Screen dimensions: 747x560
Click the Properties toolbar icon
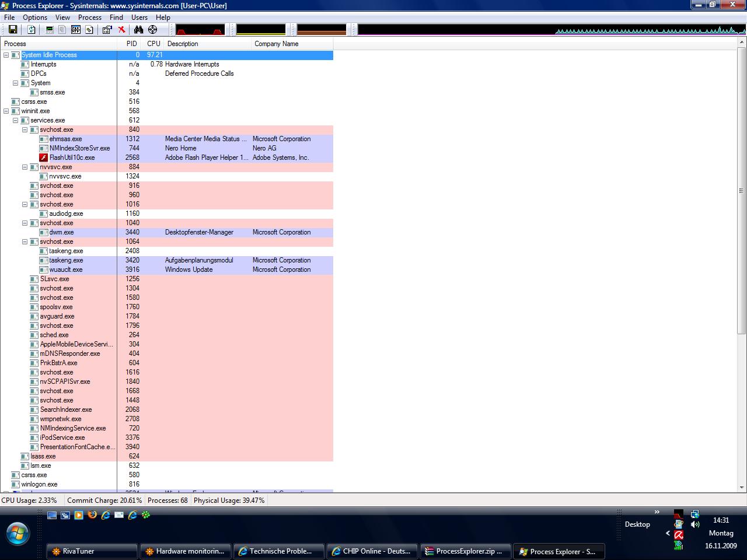click(107, 30)
